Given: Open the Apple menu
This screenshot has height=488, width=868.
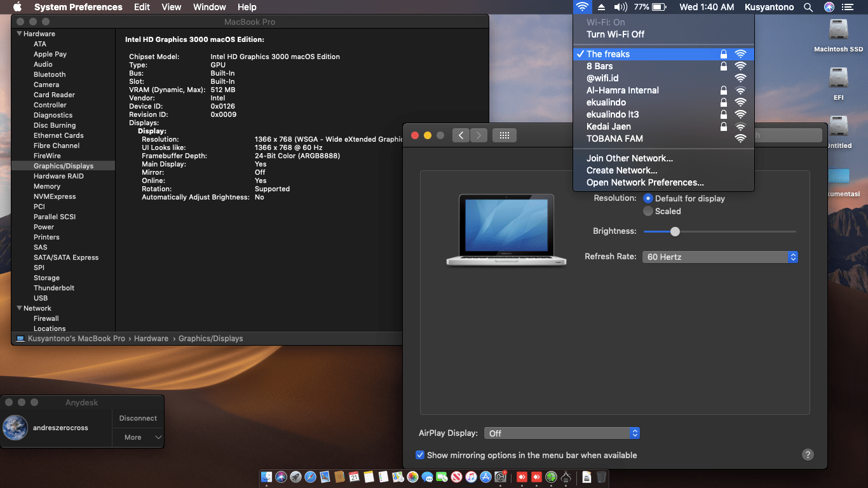Looking at the screenshot, I should [17, 7].
